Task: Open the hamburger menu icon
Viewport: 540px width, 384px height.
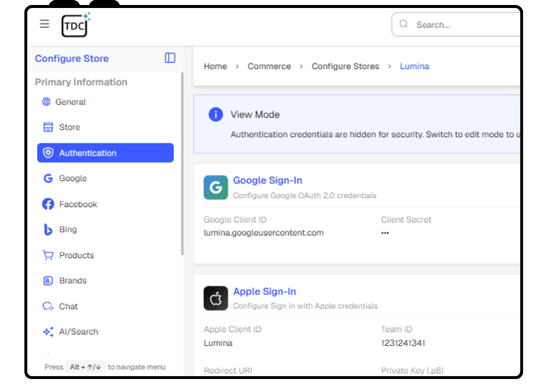Action: pos(44,24)
